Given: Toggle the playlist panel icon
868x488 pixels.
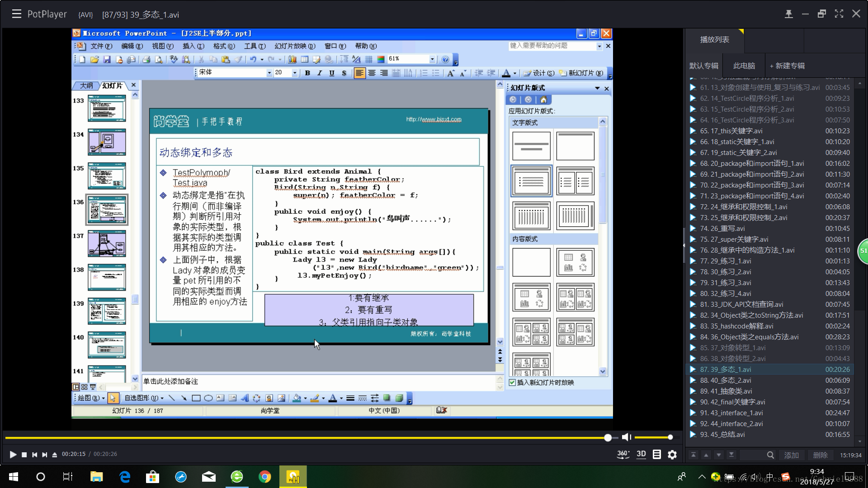Looking at the screenshot, I should pos(657,455).
